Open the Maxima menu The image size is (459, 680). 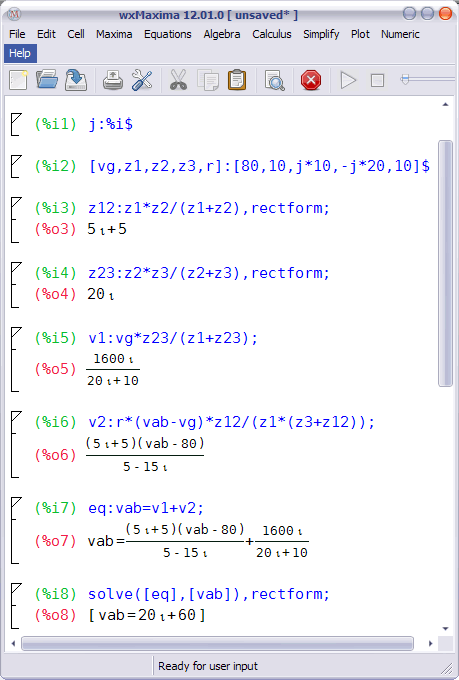click(114, 34)
